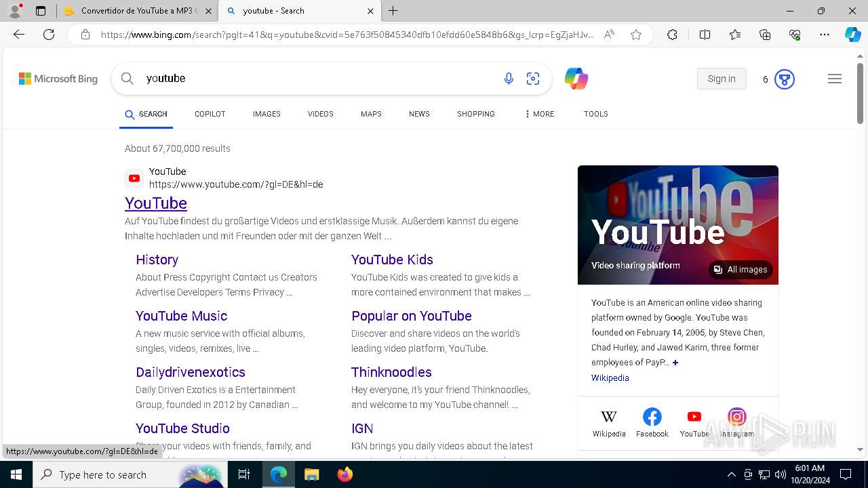
Task: Open the YouTube knowledge panel image
Action: pyautogui.click(x=678, y=225)
